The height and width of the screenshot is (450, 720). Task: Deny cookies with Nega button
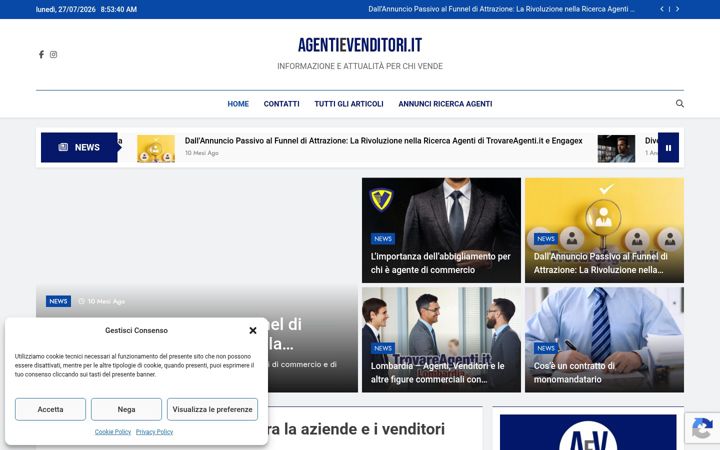coord(126,410)
